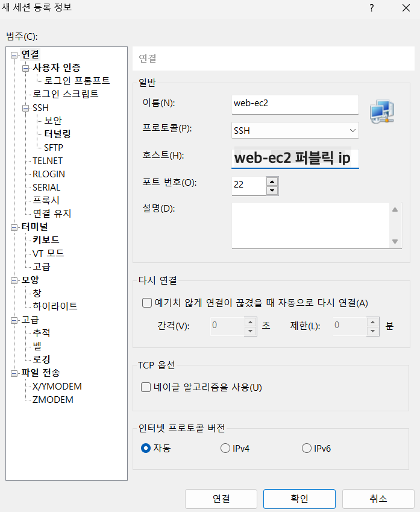Select ZMODEM tree item
The width and height of the screenshot is (420, 512).
[x=52, y=400]
